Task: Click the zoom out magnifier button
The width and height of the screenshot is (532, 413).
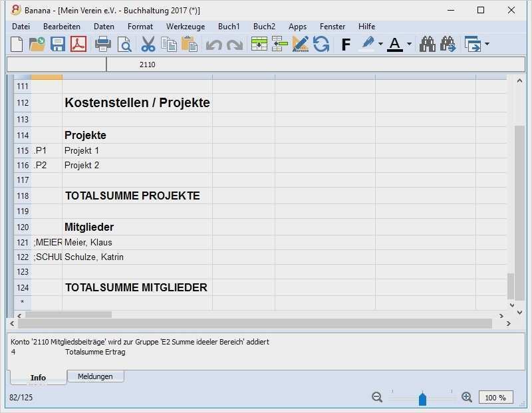Action: pos(376,396)
